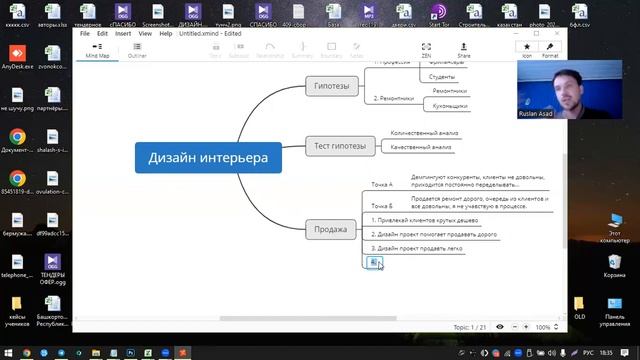
Task: Click the Share toolbar icon
Action: click(464, 51)
